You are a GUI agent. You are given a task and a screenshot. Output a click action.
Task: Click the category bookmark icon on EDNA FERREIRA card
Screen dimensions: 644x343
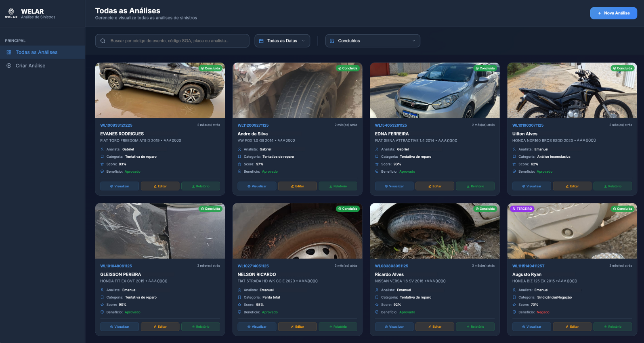point(377,157)
